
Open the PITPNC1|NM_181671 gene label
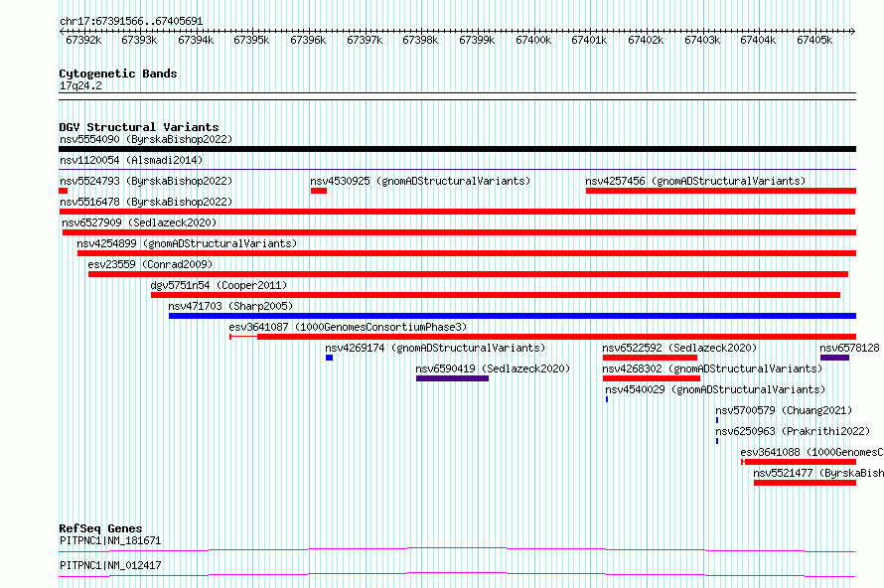coord(110,540)
